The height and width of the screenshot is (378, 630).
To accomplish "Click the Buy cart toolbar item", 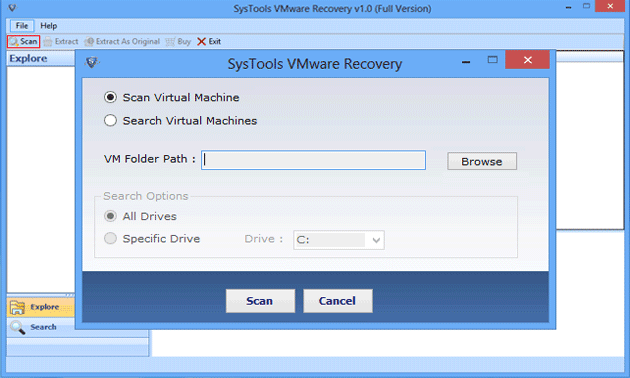I will click(x=178, y=41).
